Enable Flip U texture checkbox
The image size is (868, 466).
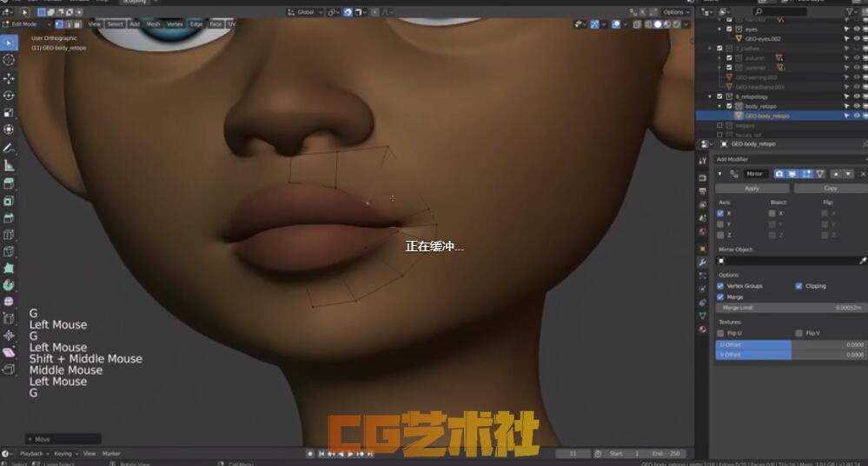pyautogui.click(x=720, y=333)
